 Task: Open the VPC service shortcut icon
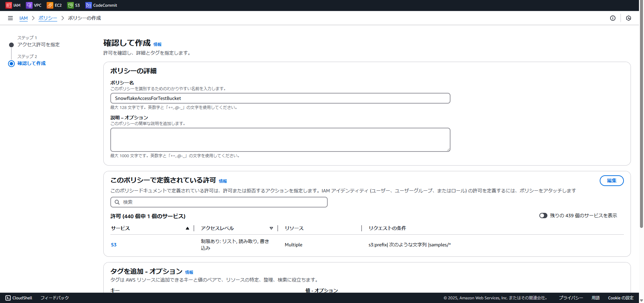tap(29, 5)
